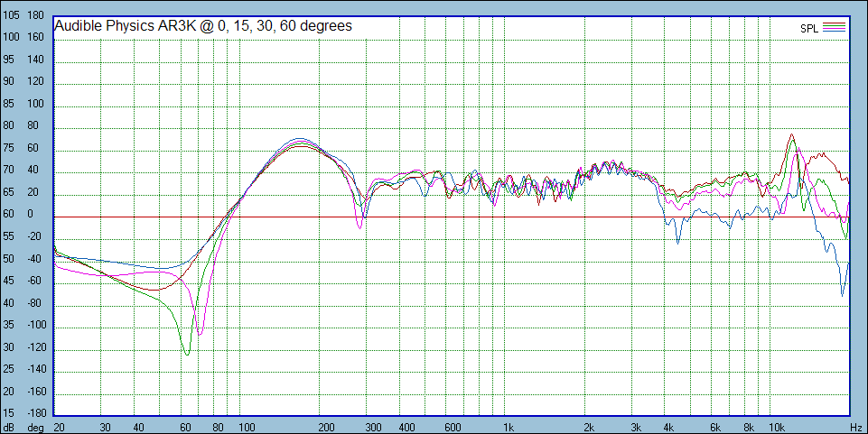
Task: Click the 'deg' unit label
Action: point(35,428)
